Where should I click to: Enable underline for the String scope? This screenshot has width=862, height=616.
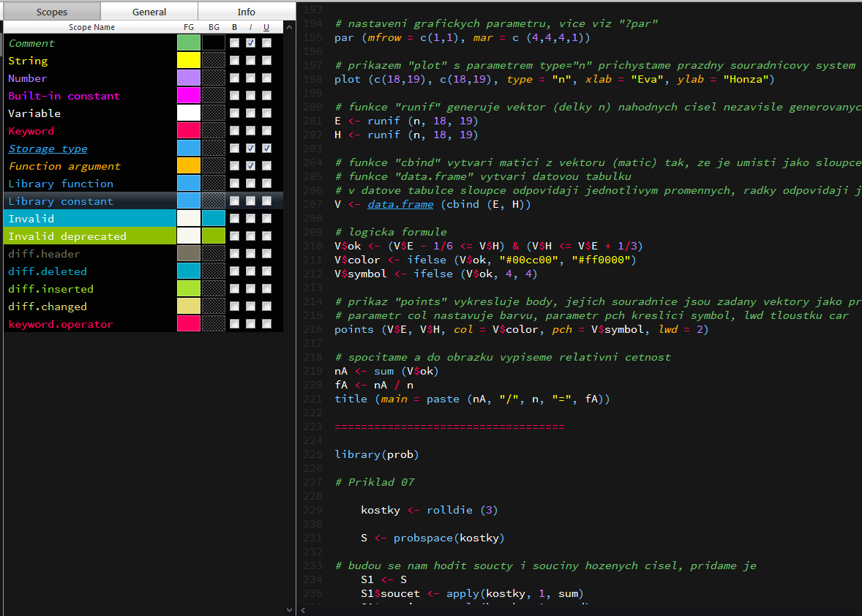click(266, 61)
